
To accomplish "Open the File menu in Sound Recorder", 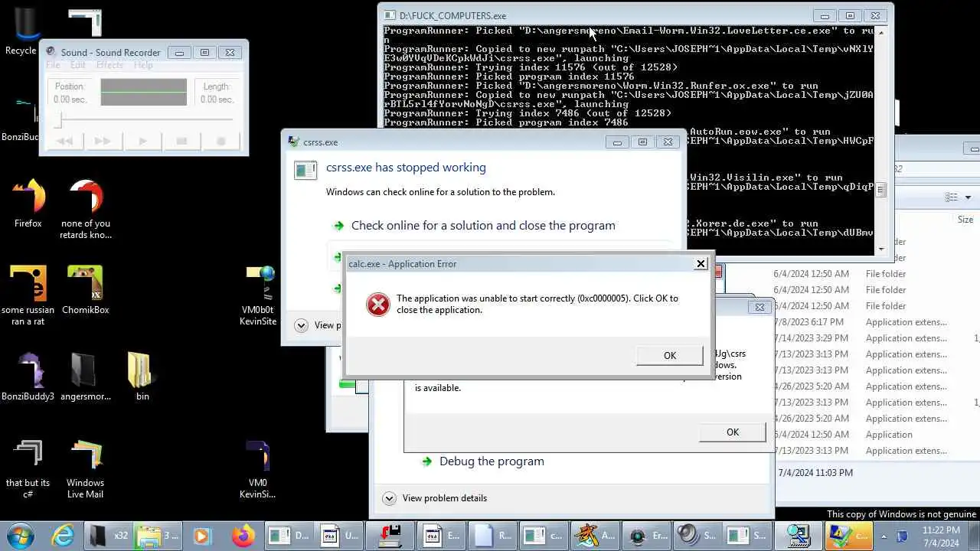I will click(53, 65).
